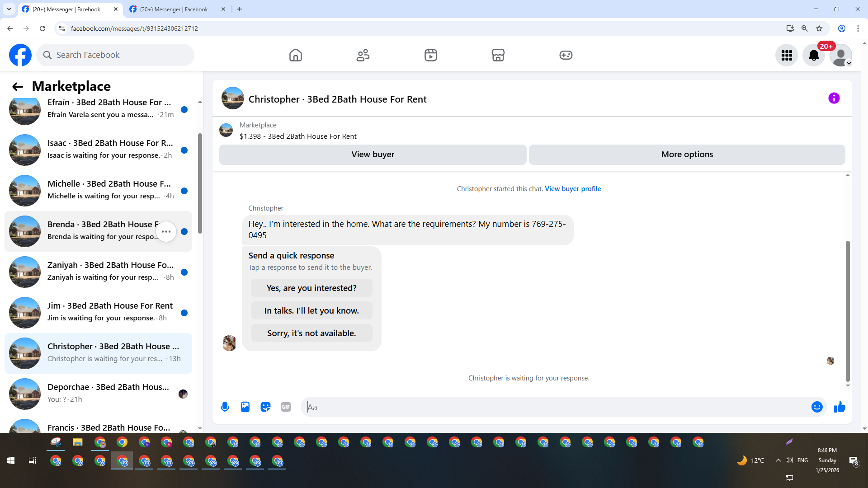
Task: Install app icon in address bar
Action: coord(790,28)
